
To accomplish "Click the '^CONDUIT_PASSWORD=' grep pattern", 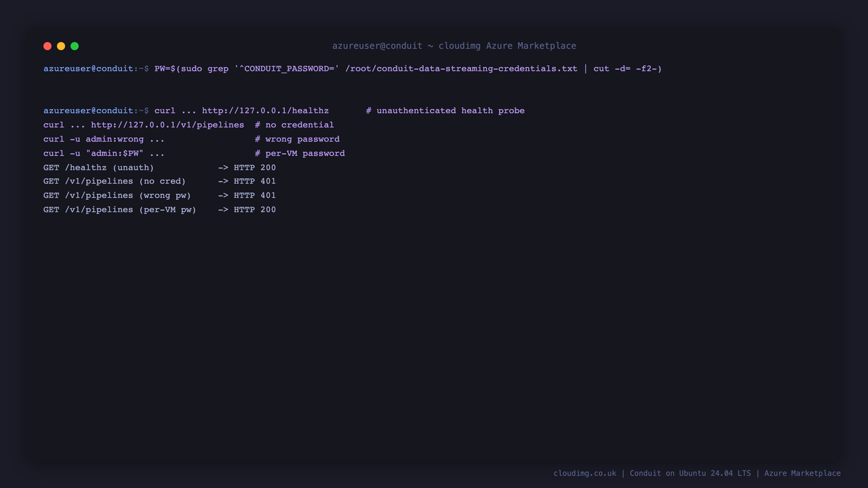I will click(287, 68).
